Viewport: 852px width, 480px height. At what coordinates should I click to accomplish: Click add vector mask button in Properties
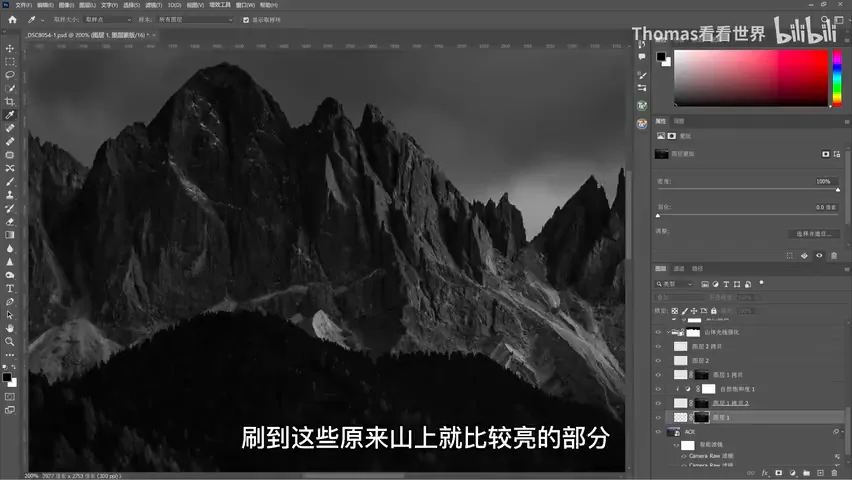[x=837, y=154]
